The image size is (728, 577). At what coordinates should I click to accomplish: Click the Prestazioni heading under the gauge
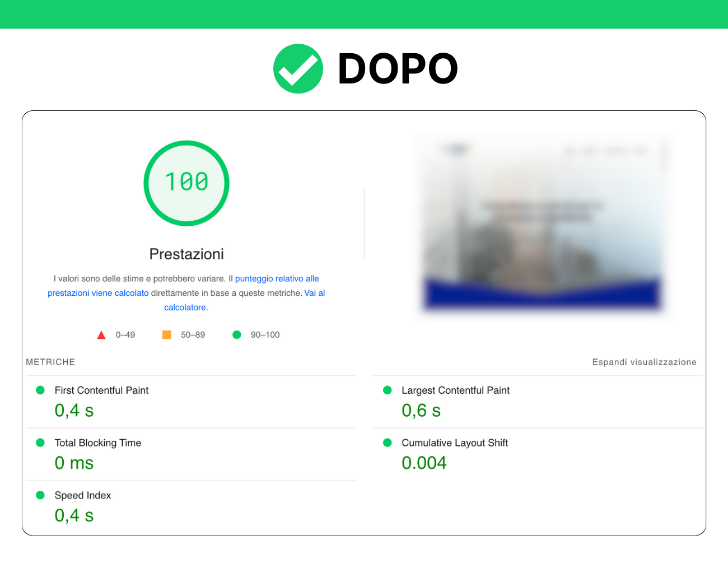coord(186,254)
